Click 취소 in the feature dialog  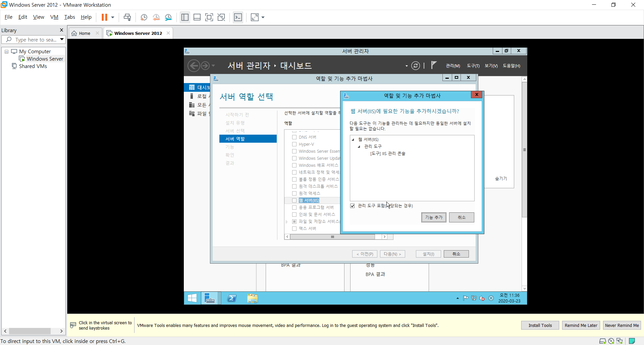pyautogui.click(x=462, y=217)
